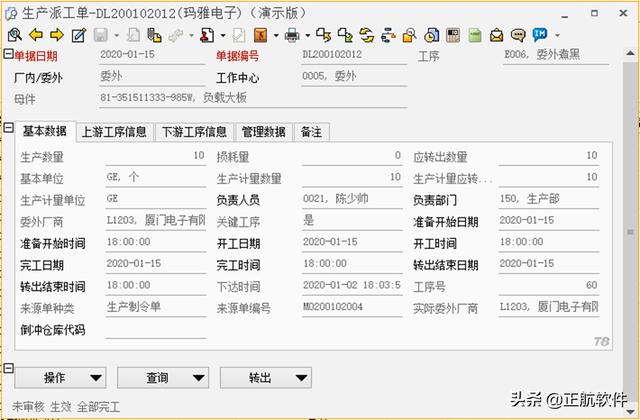Go to next record with right arrow
Image resolution: width=640 pixels, height=420 pixels.
[x=57, y=35]
